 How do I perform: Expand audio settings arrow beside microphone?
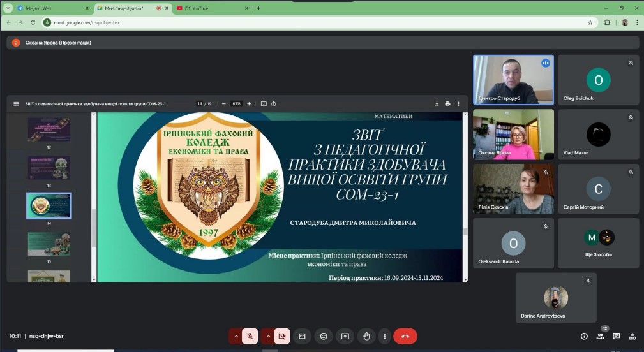[x=236, y=336]
